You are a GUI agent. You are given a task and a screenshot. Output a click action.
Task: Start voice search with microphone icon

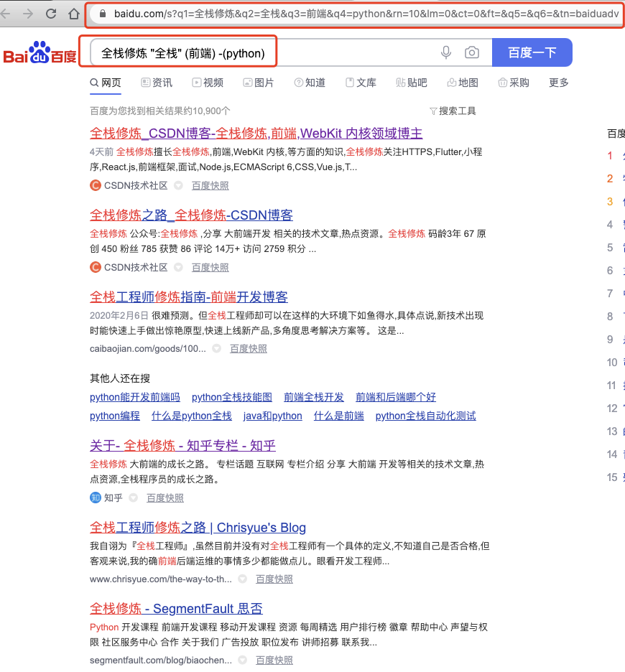446,52
